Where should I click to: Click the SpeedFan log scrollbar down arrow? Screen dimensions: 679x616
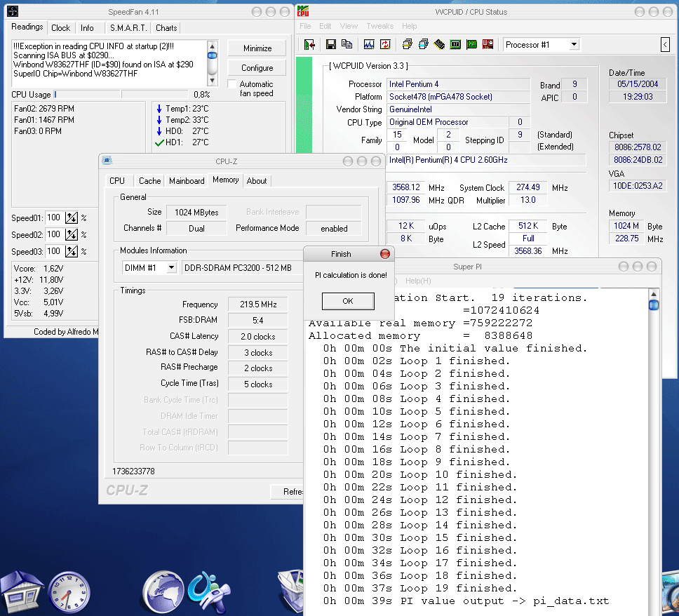pyautogui.click(x=212, y=80)
